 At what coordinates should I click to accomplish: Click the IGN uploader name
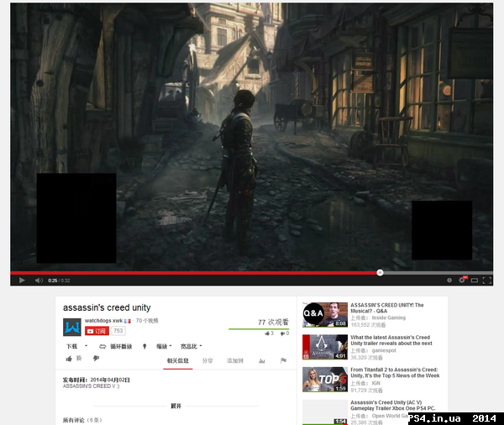click(x=375, y=383)
